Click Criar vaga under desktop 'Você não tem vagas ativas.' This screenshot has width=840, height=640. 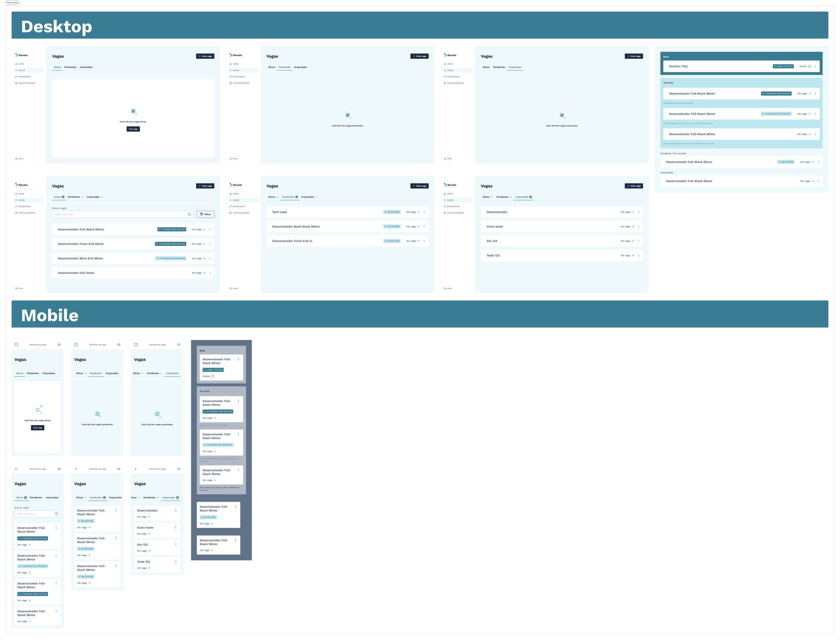[x=133, y=129]
